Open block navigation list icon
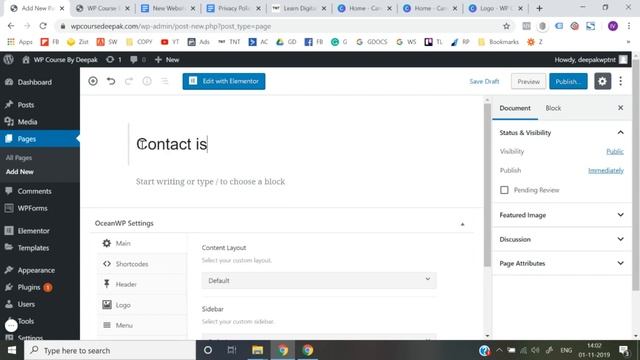This screenshot has width=640, height=360. [x=164, y=81]
